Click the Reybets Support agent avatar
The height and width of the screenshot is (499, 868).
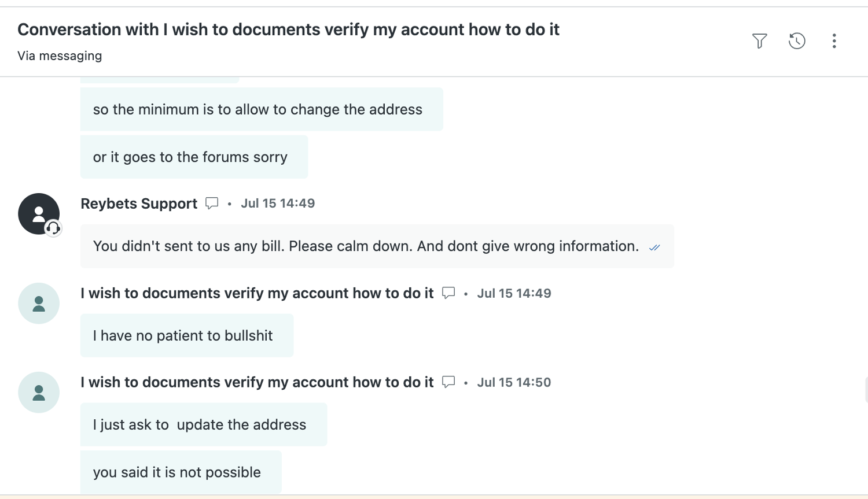pos(39,214)
